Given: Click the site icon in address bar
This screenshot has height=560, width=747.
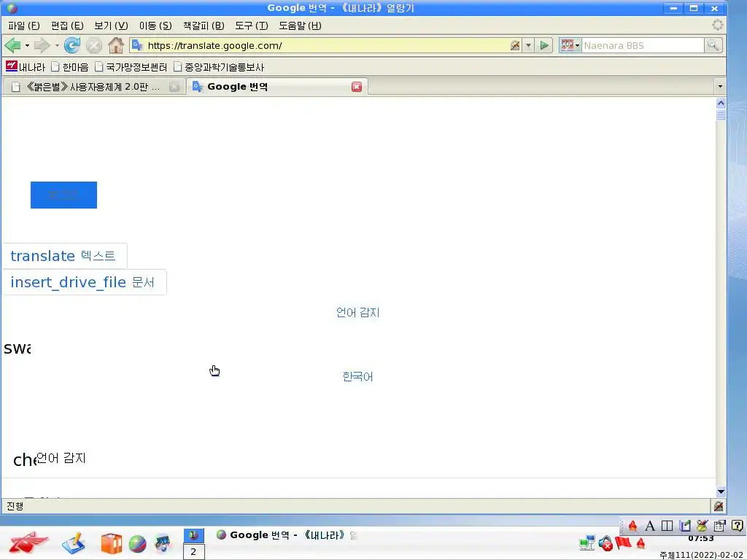Looking at the screenshot, I should (x=137, y=45).
